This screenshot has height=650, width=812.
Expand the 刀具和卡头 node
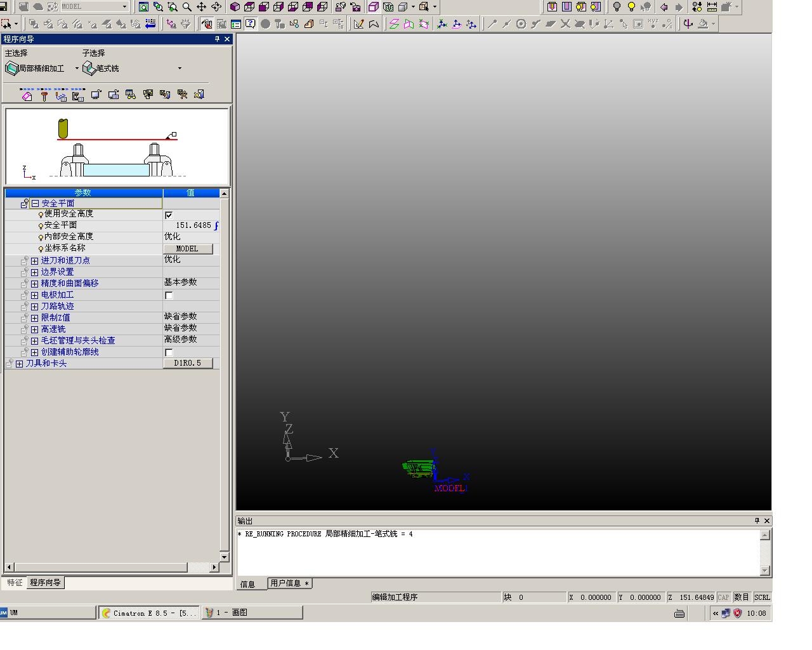click(19, 364)
